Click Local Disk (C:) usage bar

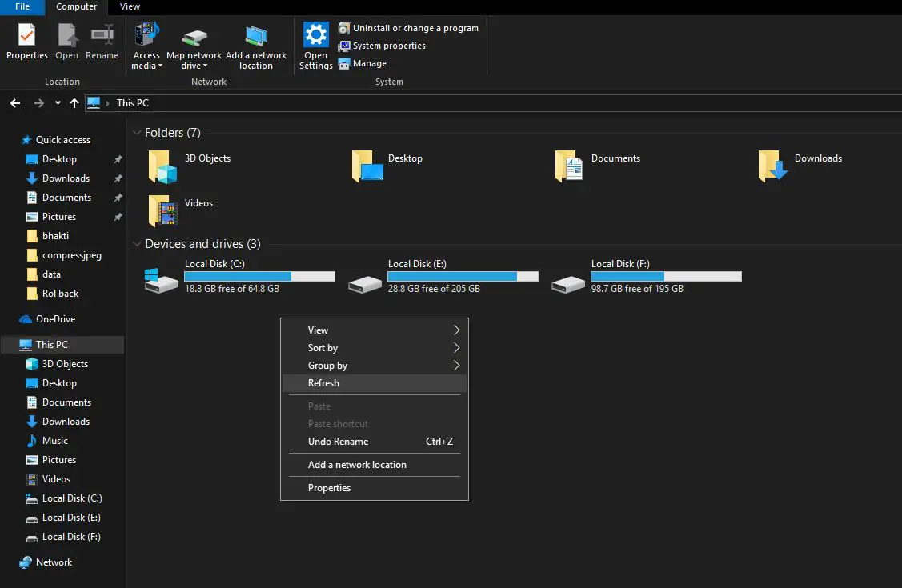pyautogui.click(x=259, y=277)
